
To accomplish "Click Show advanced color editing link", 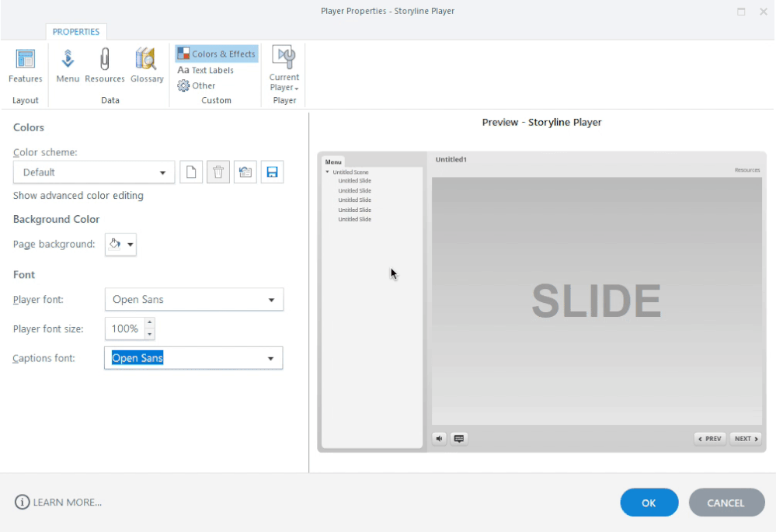I will point(78,196).
